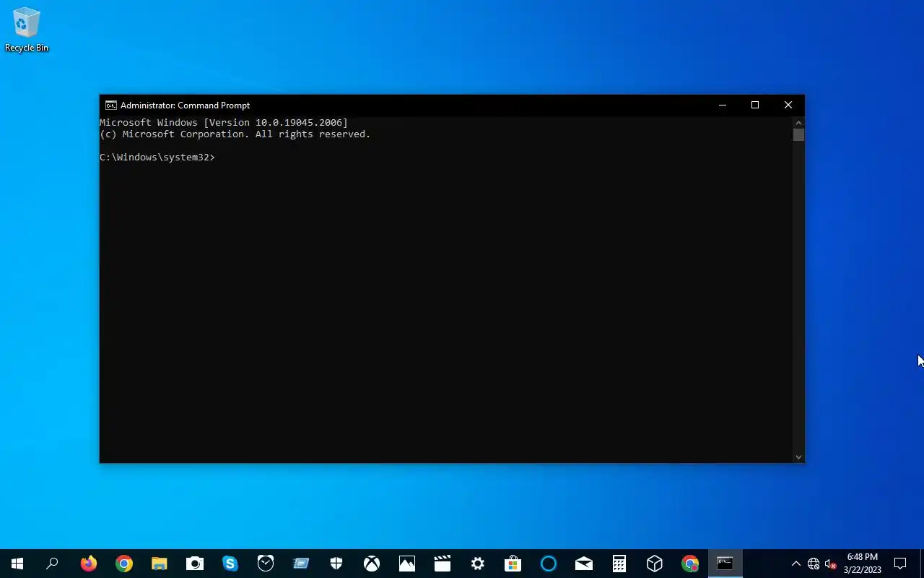Image resolution: width=924 pixels, height=578 pixels.
Task: Close the Command Prompt window
Action: point(788,105)
